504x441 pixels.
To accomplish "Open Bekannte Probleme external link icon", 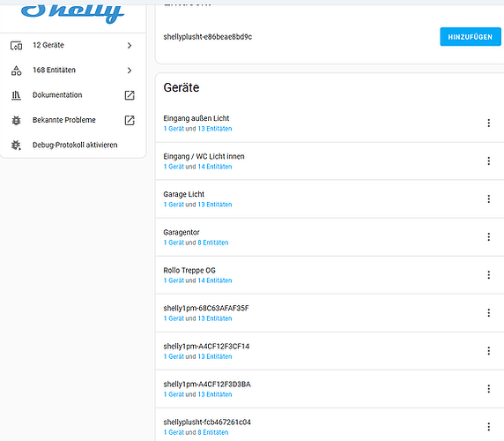I will pos(130,120).
